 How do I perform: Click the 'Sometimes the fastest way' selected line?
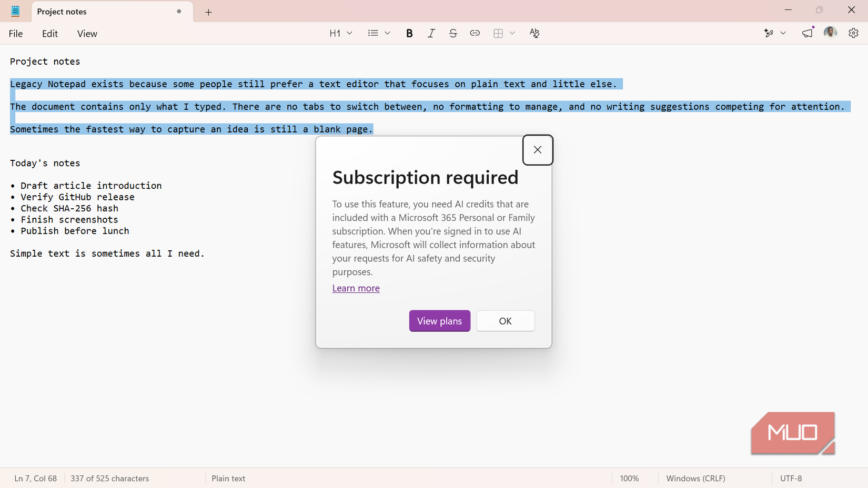pos(191,129)
